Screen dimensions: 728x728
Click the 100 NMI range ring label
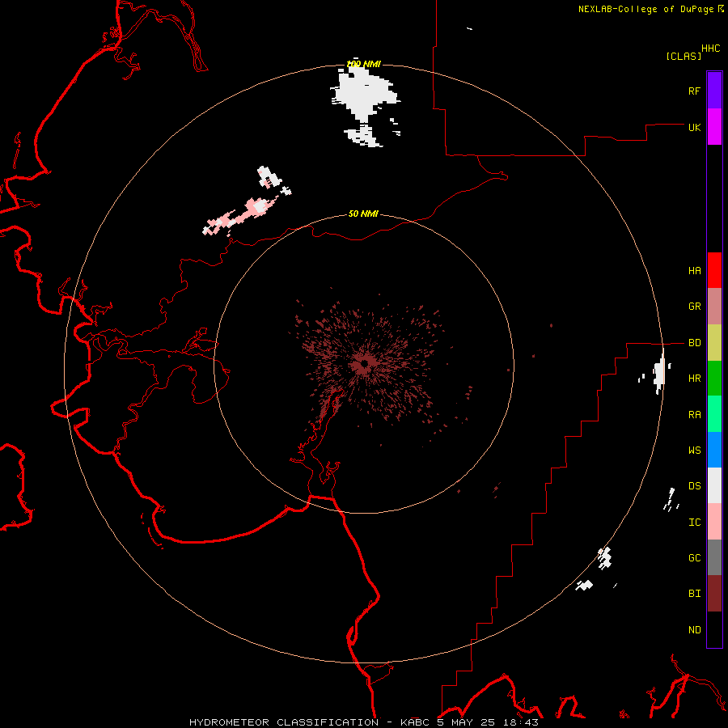pyautogui.click(x=363, y=64)
